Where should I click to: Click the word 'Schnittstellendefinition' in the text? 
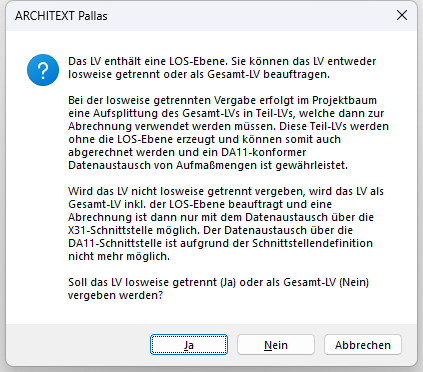[312, 243]
